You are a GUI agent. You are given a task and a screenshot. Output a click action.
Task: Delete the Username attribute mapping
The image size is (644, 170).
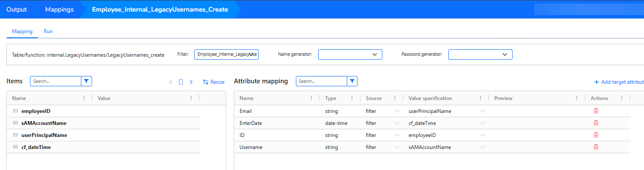point(596,147)
